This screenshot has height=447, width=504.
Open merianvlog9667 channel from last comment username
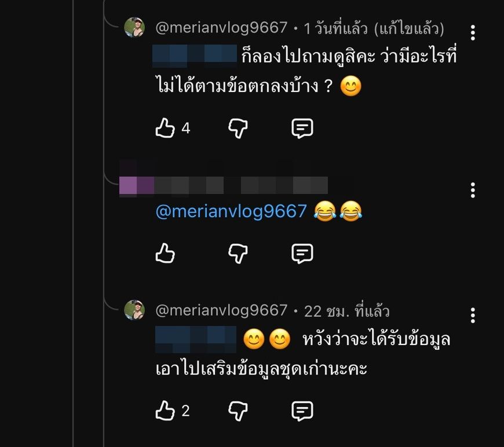pyautogui.click(x=221, y=310)
